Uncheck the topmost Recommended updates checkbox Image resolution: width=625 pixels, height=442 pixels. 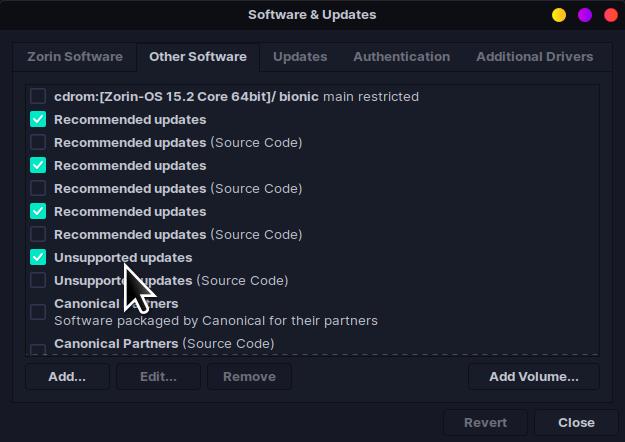coord(38,120)
